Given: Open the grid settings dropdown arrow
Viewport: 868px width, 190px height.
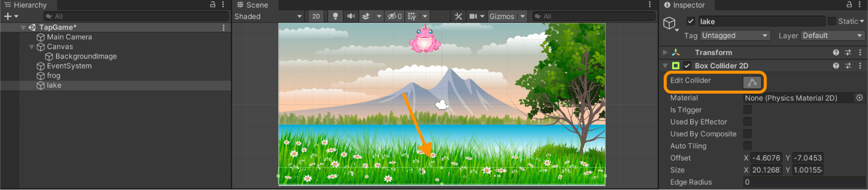Looking at the screenshot, I should (425, 16).
